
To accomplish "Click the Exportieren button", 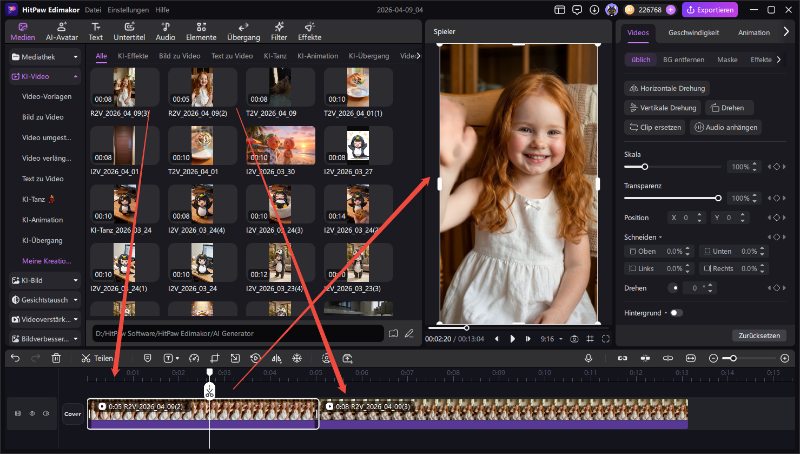I will click(710, 10).
